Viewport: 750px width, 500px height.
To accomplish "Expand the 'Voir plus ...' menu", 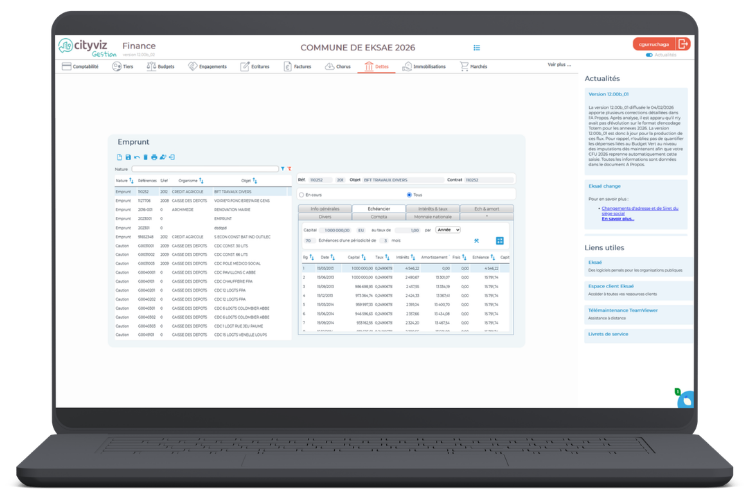I will [x=559, y=64].
